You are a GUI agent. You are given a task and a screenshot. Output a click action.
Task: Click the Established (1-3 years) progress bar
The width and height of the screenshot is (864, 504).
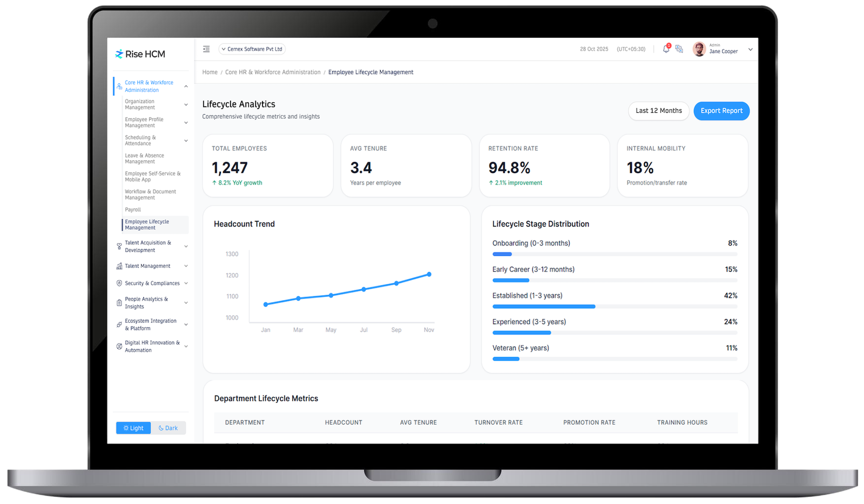[x=615, y=307]
